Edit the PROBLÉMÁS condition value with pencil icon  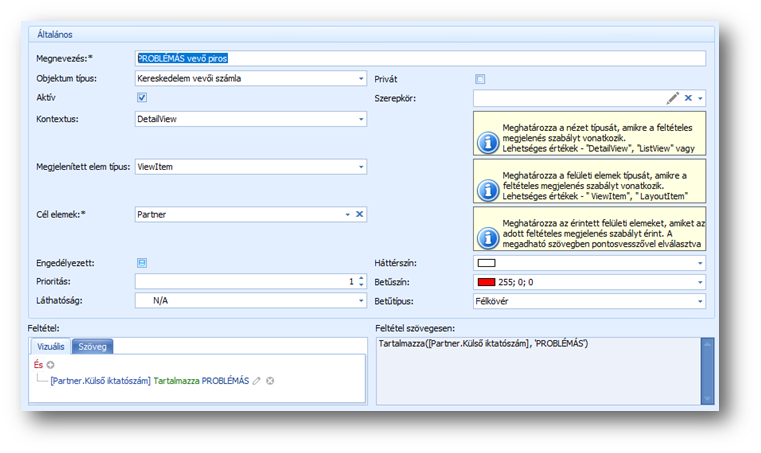[256, 381]
